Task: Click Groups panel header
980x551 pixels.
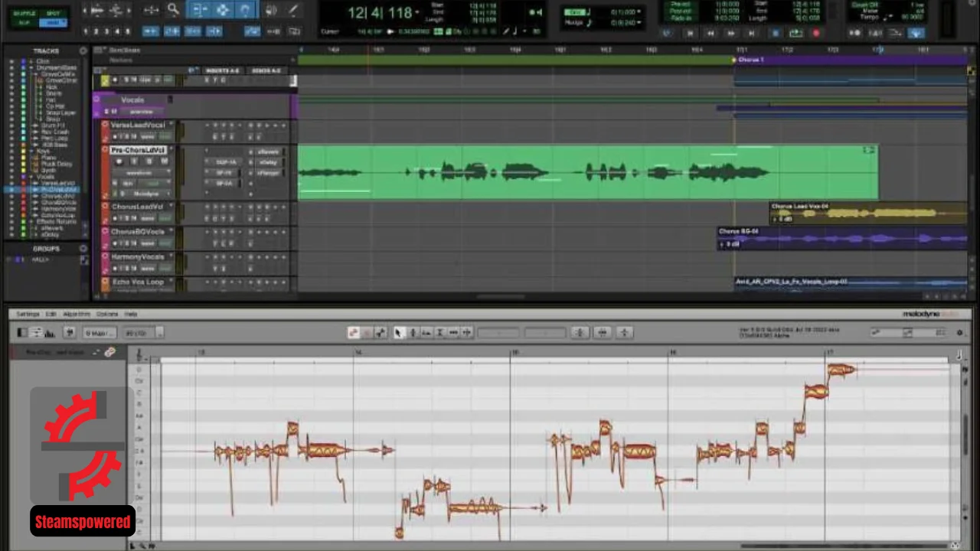Action: [46, 249]
